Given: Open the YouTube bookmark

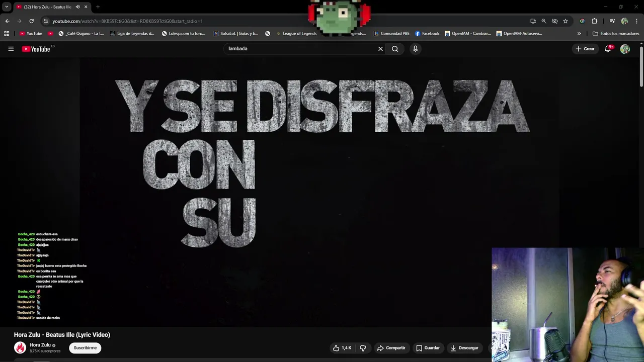Looking at the screenshot, I should [31, 34].
